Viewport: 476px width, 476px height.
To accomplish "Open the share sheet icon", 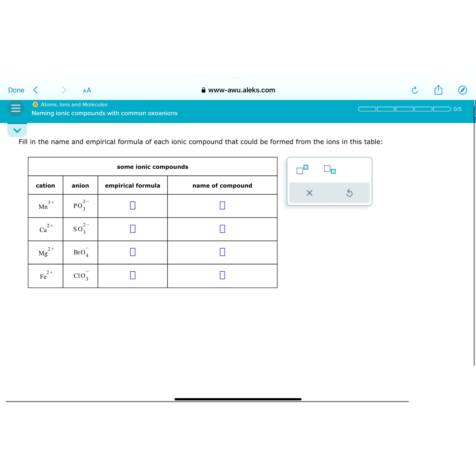I will [438, 90].
